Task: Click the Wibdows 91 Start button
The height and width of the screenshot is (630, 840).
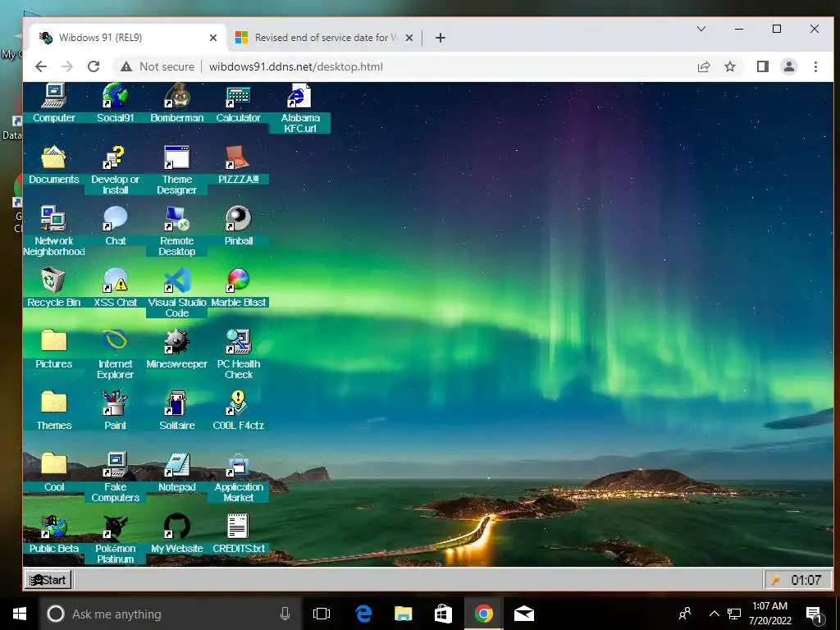Action: coord(48,580)
